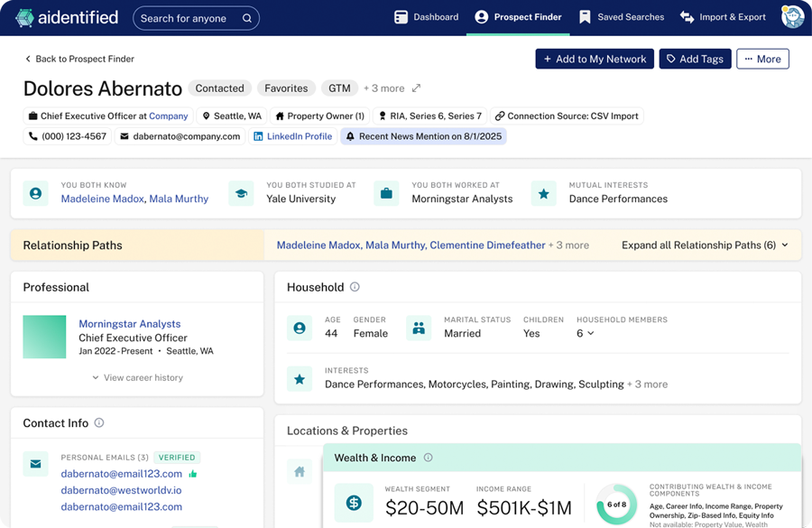812x528 pixels.
Task: Click the family marital status icon
Action: click(419, 328)
